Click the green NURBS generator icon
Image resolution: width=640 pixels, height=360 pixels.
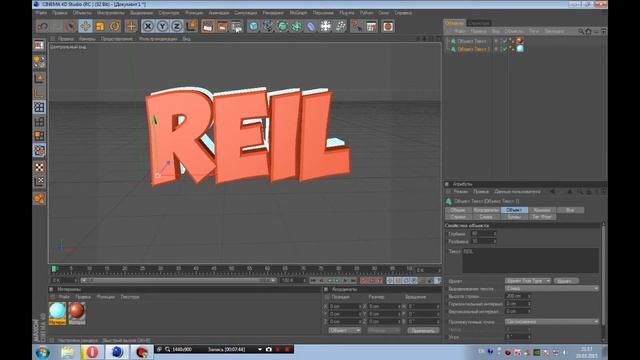[x=282, y=27]
